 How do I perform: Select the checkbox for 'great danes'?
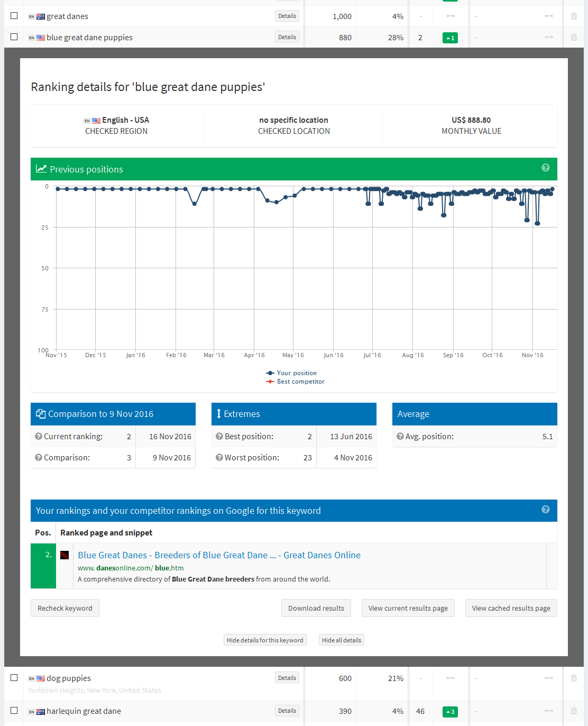14,15
